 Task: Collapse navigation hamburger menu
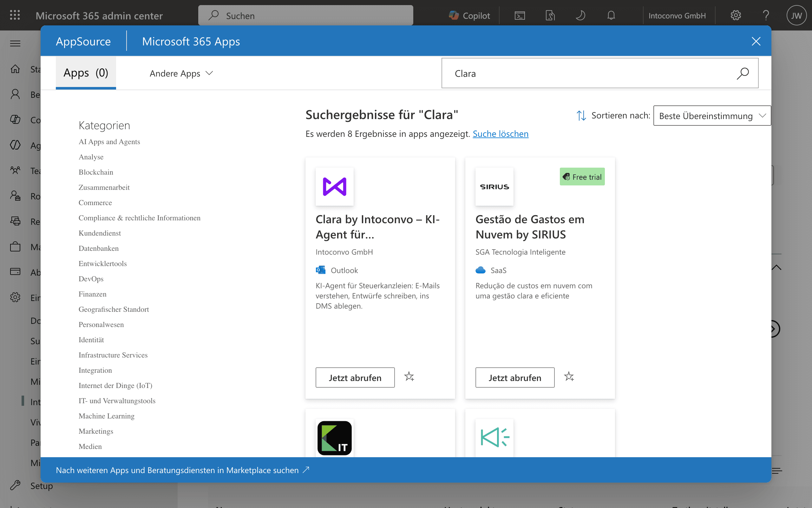pos(15,43)
